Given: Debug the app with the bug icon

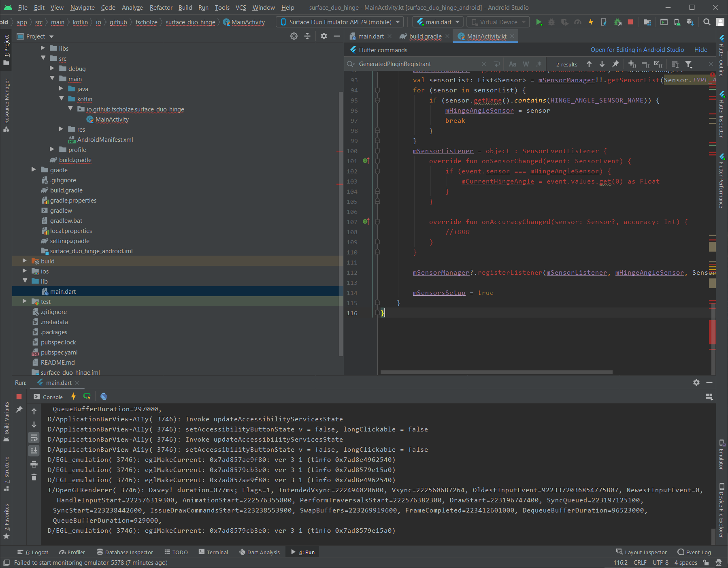Looking at the screenshot, I should 551,22.
